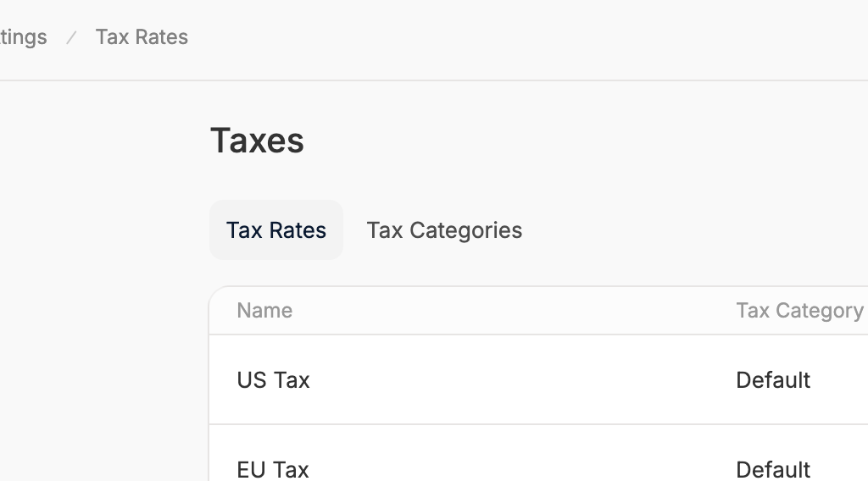
Task: Select the EU Tax table row
Action: [x=538, y=453]
